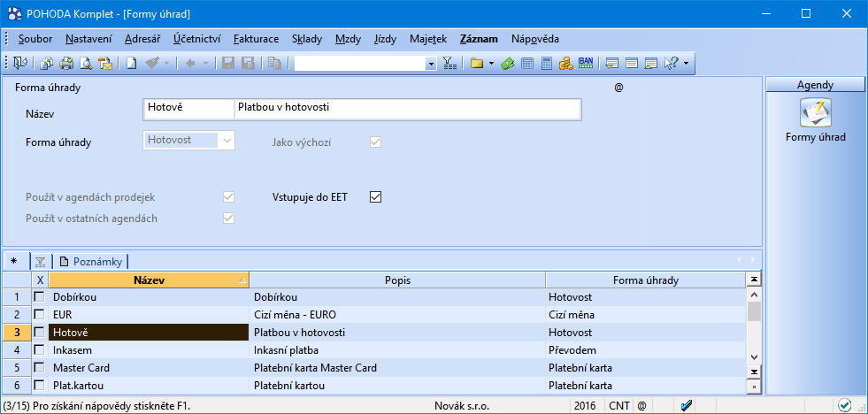Image resolution: width=868 pixels, height=414 pixels.
Task: Click the Platbou v hotovosti description field
Action: coord(407,109)
